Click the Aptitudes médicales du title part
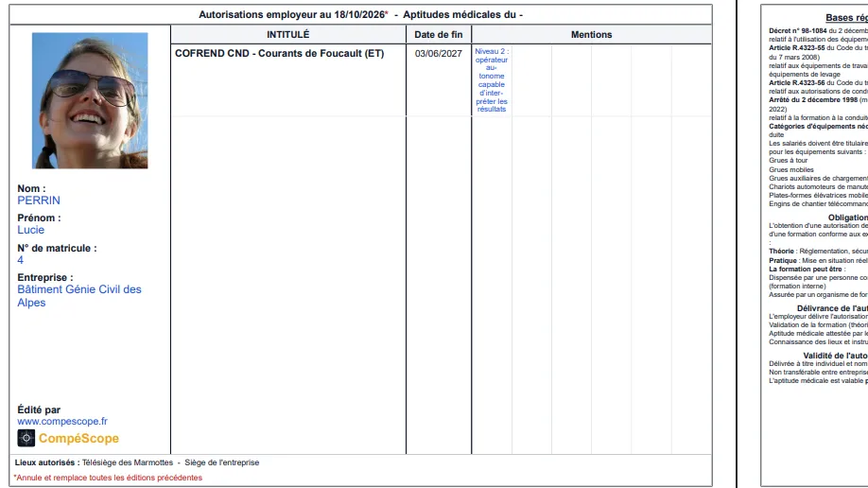 pyautogui.click(x=462, y=15)
